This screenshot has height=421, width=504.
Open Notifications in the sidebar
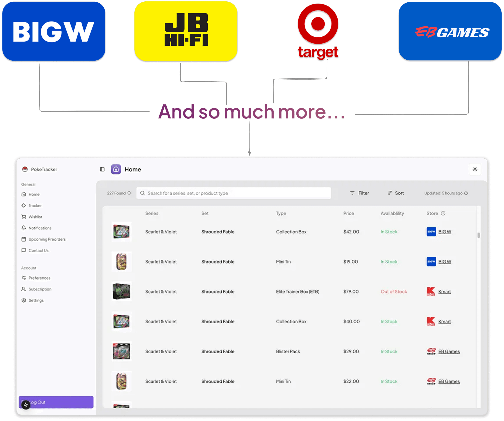coord(36,228)
